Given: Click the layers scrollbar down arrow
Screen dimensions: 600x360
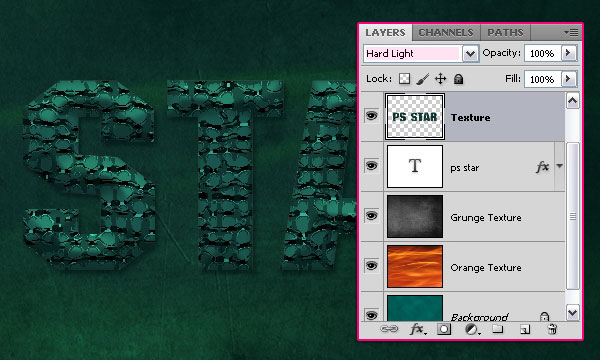Looking at the screenshot, I should coord(572,313).
